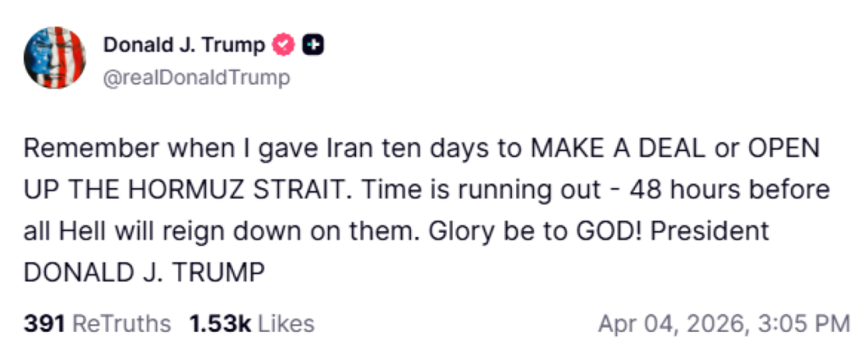Viewport: 868px width, 360px height.
Task: View the 1.53k Likes count
Action: pyautogui.click(x=220, y=324)
